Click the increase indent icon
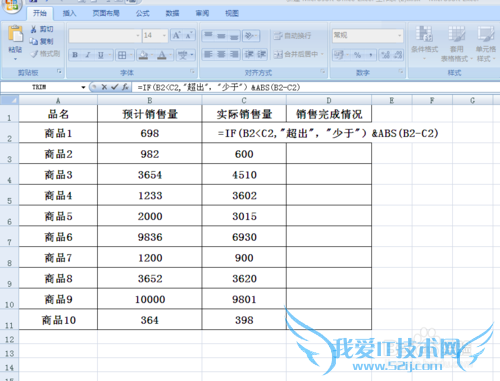Viewport: 500px width, 381px height. pos(261,54)
